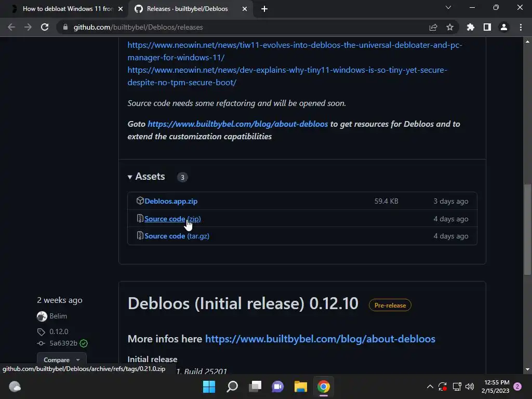Click '4 days ago' on tar.gz row

coord(451,236)
